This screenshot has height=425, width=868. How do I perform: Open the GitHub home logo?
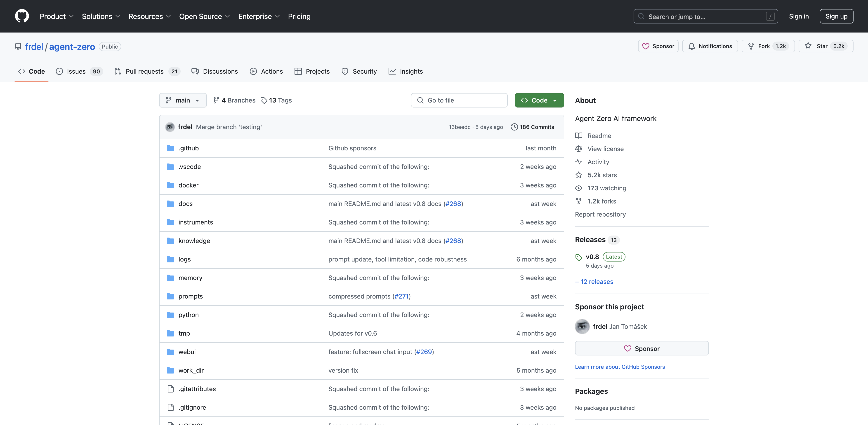point(22,16)
